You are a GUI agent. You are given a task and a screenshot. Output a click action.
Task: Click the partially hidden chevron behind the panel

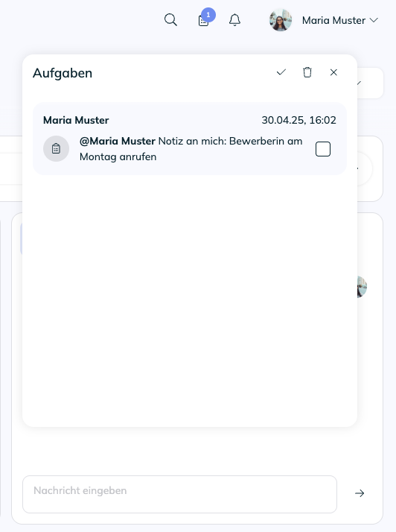359,83
